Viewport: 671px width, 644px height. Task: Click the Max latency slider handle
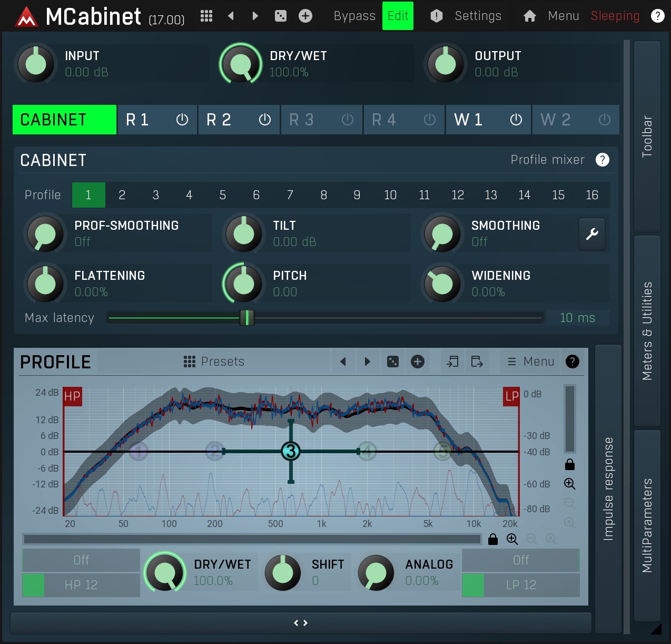(247, 318)
